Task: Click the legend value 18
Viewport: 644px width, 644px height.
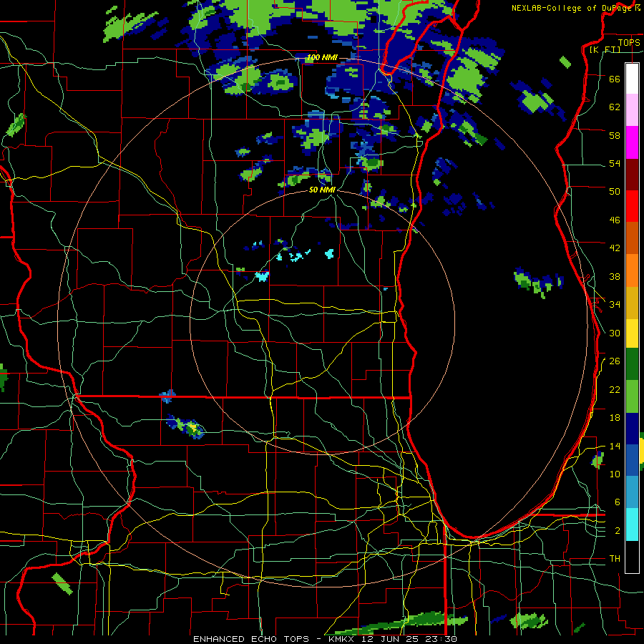Action: pyautogui.click(x=615, y=418)
